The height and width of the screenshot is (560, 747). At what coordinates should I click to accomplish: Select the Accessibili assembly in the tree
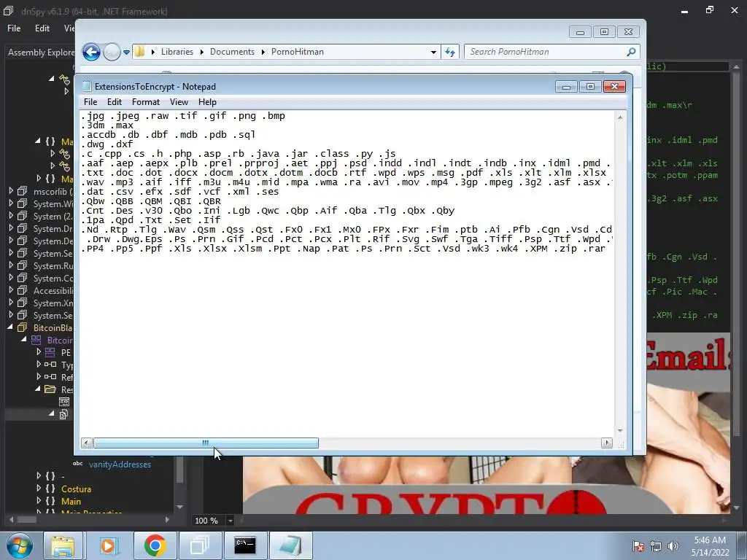(53, 290)
